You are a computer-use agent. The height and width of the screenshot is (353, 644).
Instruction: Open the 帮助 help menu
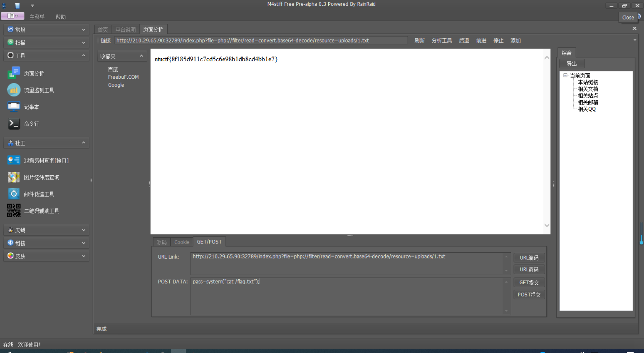(60, 17)
